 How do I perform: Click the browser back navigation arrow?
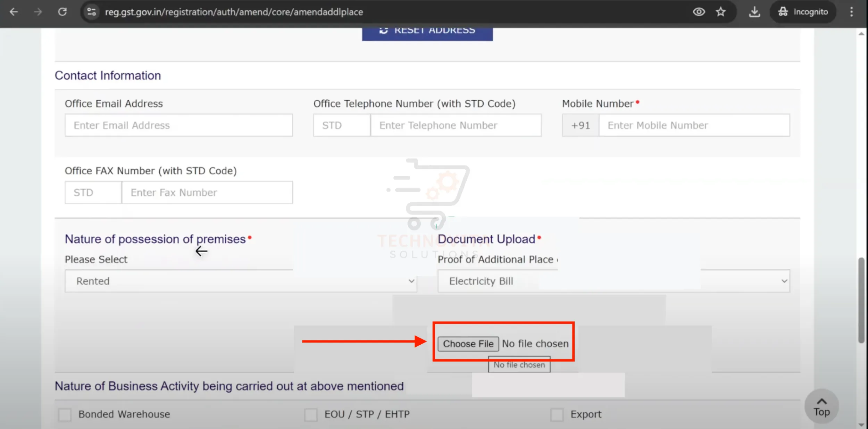coord(14,12)
